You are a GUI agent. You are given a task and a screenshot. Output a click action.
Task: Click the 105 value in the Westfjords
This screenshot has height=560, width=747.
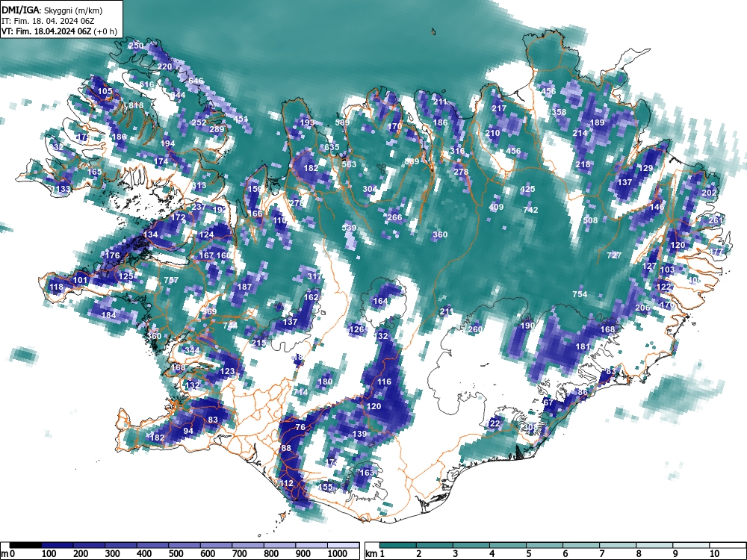(105, 91)
